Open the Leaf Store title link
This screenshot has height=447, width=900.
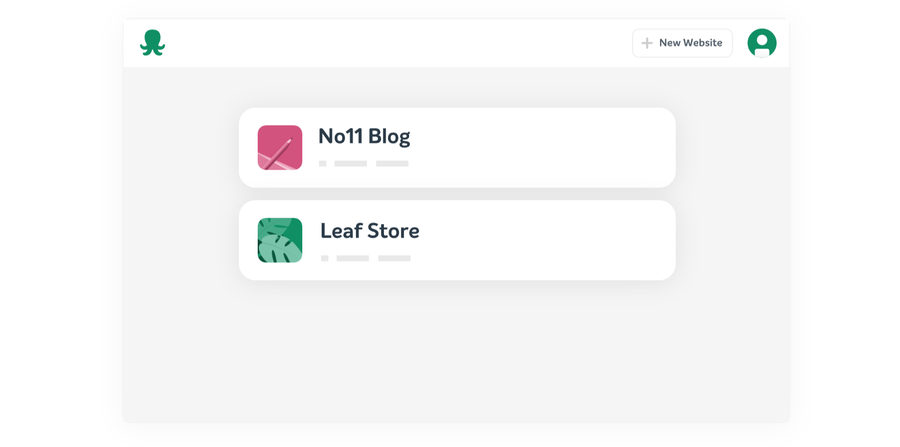point(370,231)
